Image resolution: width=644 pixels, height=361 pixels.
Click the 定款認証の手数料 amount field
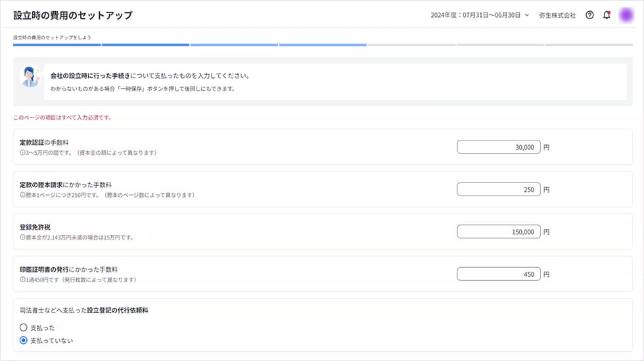point(499,147)
